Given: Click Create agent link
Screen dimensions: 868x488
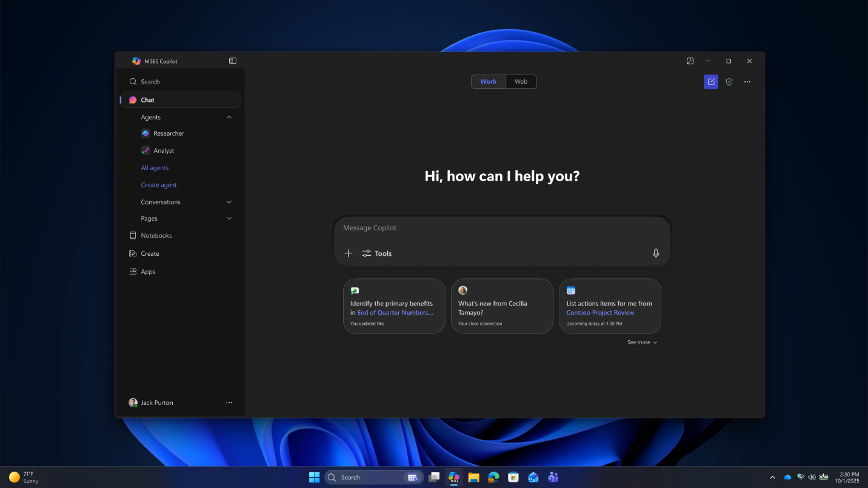Looking at the screenshot, I should point(159,185).
